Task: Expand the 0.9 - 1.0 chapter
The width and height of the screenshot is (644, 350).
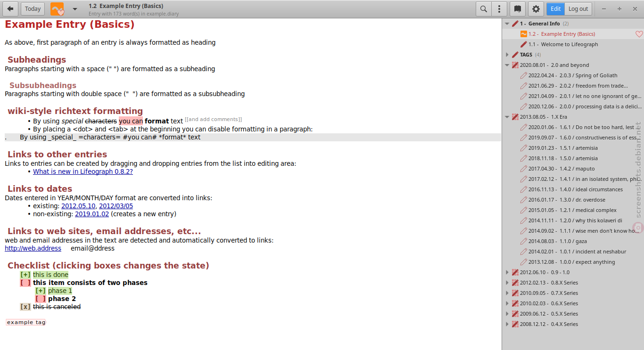Action: click(507, 272)
